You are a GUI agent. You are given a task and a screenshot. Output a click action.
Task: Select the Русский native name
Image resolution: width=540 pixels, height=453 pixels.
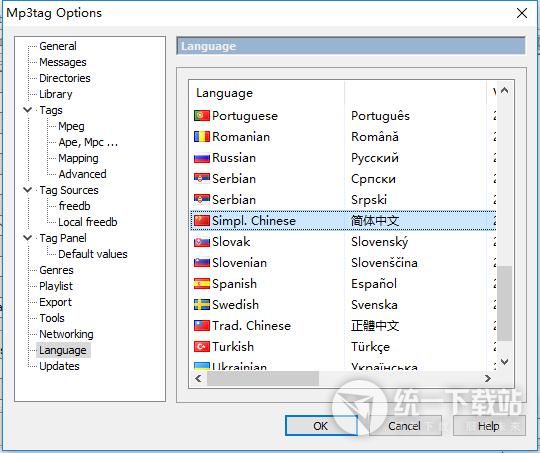point(375,158)
